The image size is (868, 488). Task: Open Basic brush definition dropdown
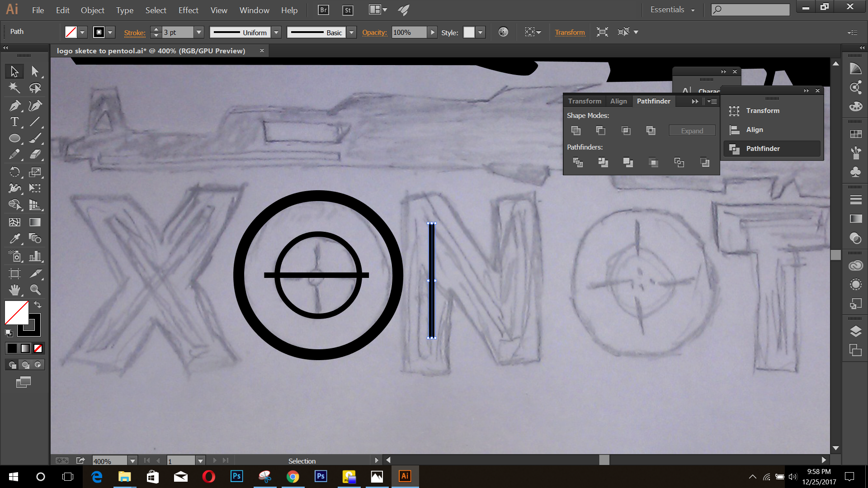(x=352, y=33)
